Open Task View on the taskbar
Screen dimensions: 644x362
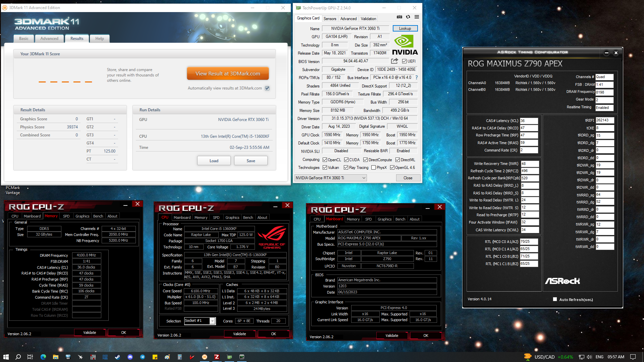pyautogui.click(x=30, y=357)
